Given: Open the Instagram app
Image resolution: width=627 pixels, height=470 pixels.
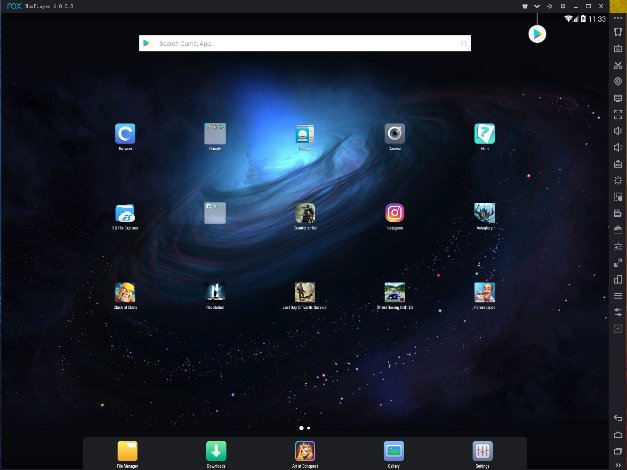Looking at the screenshot, I should 395,213.
